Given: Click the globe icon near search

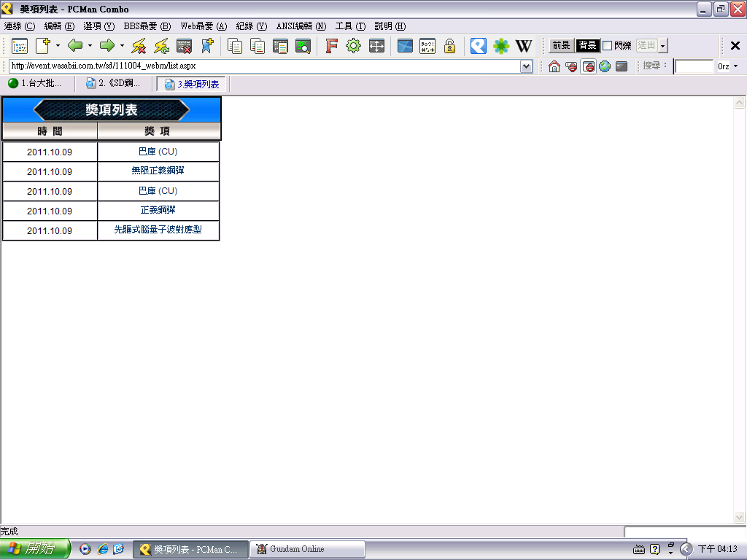Looking at the screenshot, I should pos(605,66).
